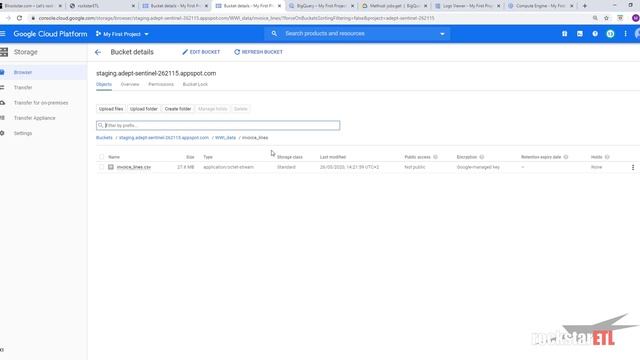Click the Storage product icon in sidebar
The image size is (640, 360).
(4, 52)
